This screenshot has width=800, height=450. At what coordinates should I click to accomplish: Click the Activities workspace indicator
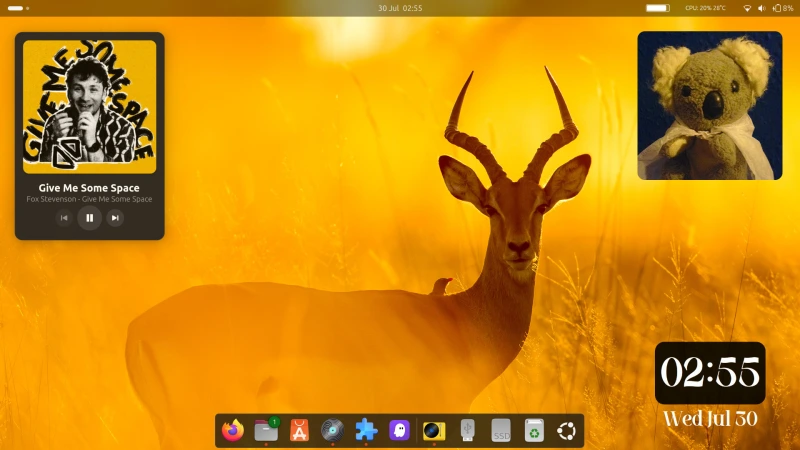click(x=18, y=8)
